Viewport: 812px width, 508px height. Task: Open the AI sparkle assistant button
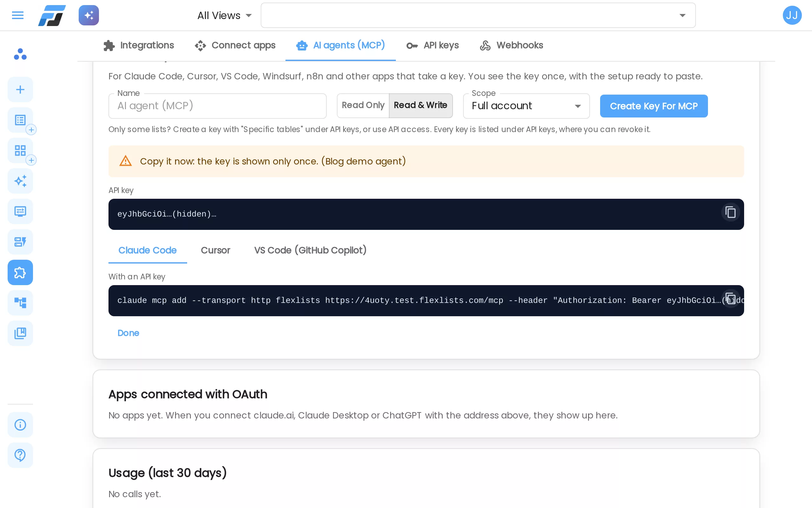tap(88, 16)
